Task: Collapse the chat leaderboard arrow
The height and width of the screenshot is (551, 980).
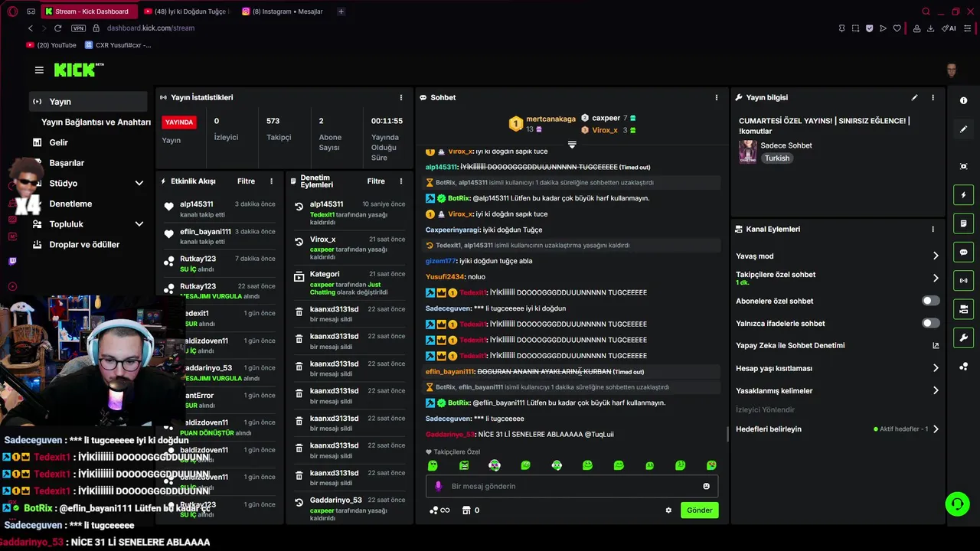Action: click(x=572, y=145)
